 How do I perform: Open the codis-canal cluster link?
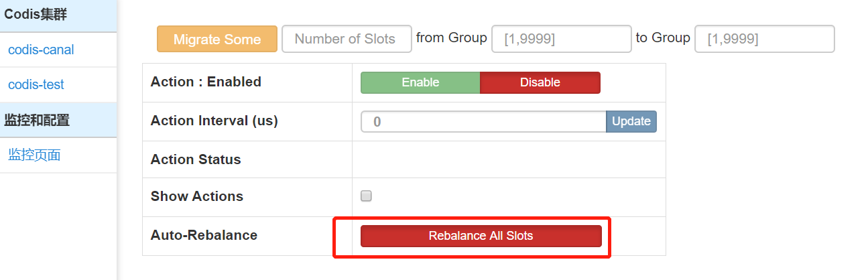(41, 50)
